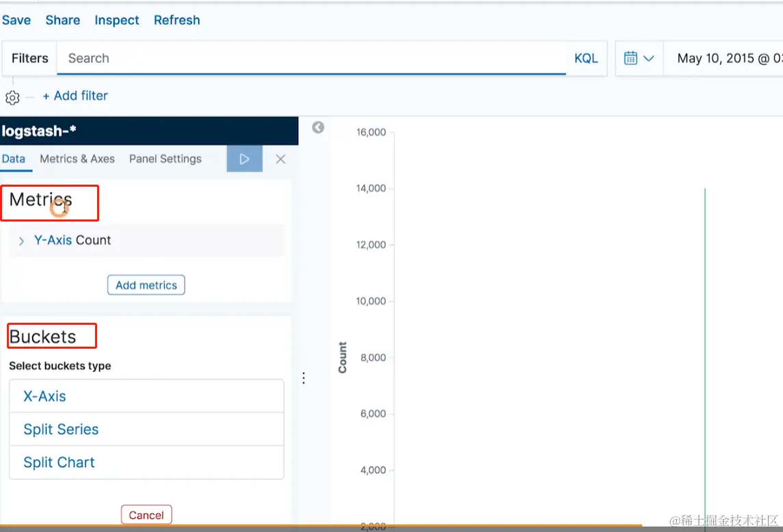Open the calendar quick date menu
This screenshot has width=783, height=532.
pyautogui.click(x=639, y=58)
